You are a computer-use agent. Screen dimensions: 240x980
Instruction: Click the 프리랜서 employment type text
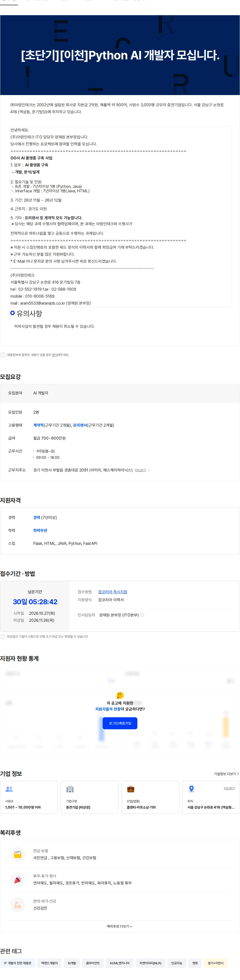[79, 425]
